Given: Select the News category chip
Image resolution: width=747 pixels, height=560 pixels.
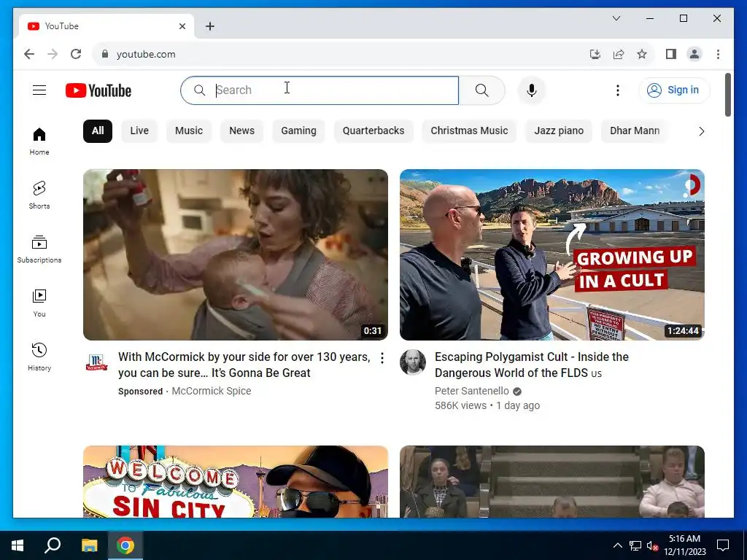Looking at the screenshot, I should point(241,131).
